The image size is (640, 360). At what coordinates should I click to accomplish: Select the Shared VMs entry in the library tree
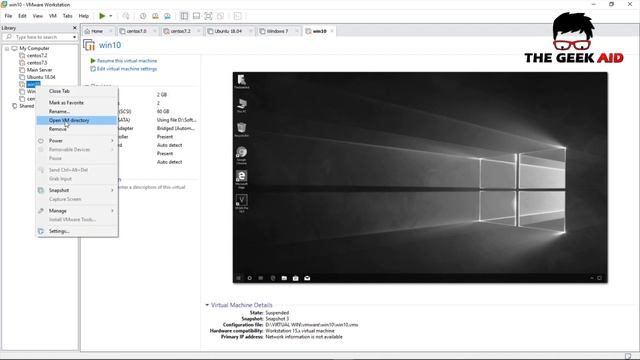[27, 106]
